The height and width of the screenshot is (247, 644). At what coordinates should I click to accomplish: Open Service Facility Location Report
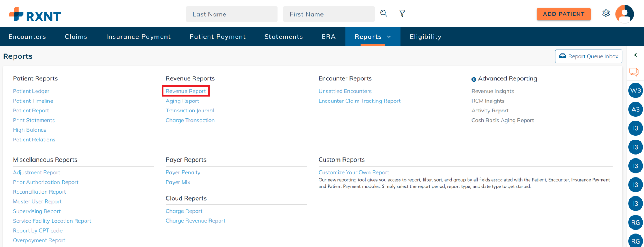click(x=52, y=221)
